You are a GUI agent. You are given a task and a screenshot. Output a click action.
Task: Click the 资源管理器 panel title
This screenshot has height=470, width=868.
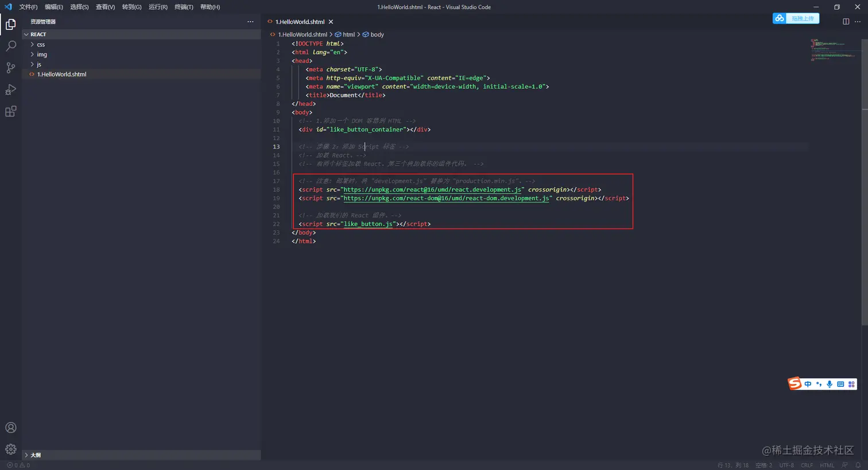(43, 22)
